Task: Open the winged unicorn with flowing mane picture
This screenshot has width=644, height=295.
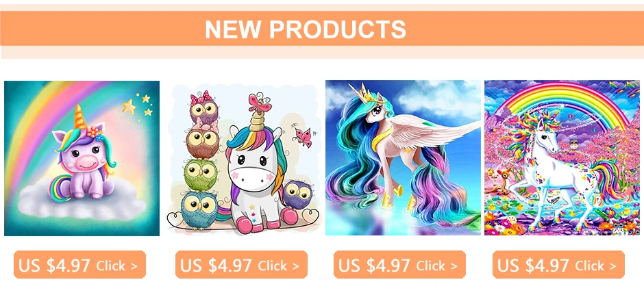Action: 403,157
